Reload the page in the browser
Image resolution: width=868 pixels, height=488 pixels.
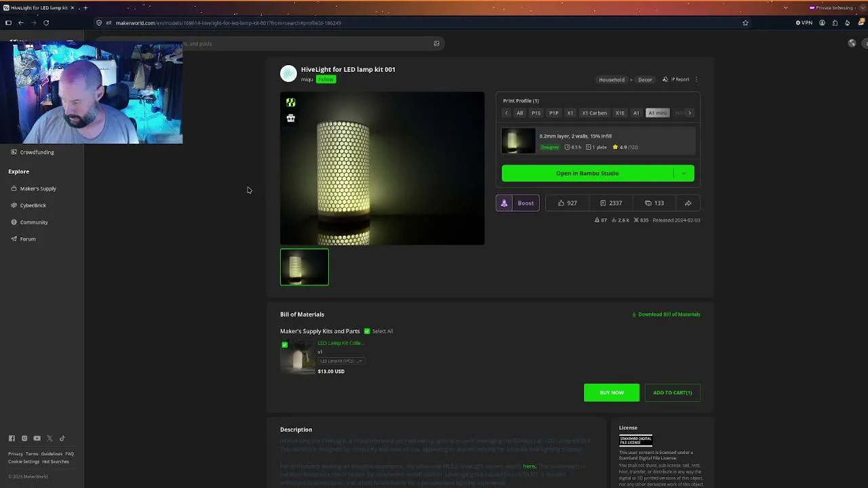point(46,23)
